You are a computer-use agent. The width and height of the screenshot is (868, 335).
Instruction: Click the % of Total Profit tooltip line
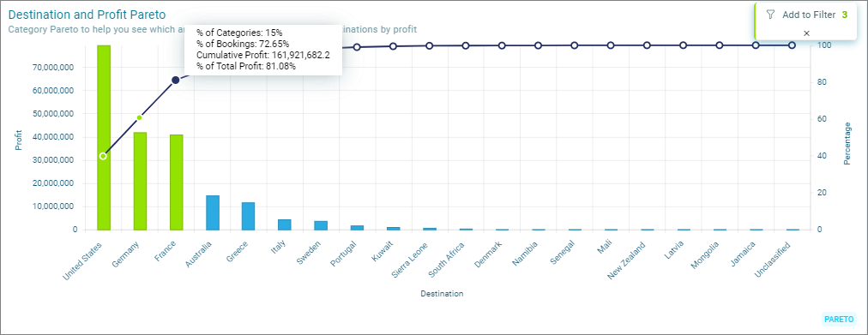click(246, 66)
